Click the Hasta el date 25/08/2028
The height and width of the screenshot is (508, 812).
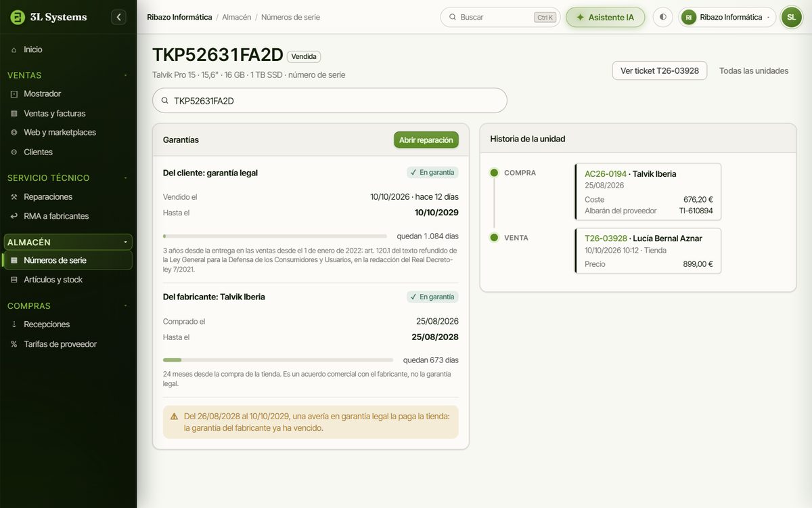(435, 337)
